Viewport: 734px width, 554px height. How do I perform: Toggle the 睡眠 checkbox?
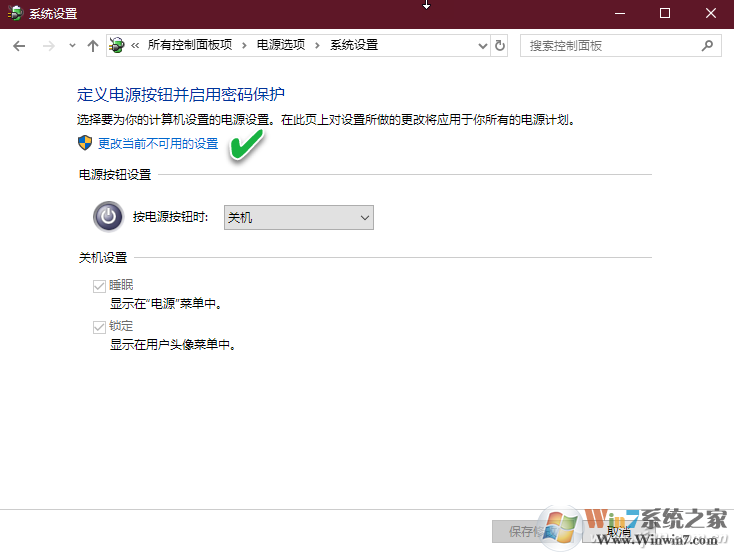click(99, 286)
